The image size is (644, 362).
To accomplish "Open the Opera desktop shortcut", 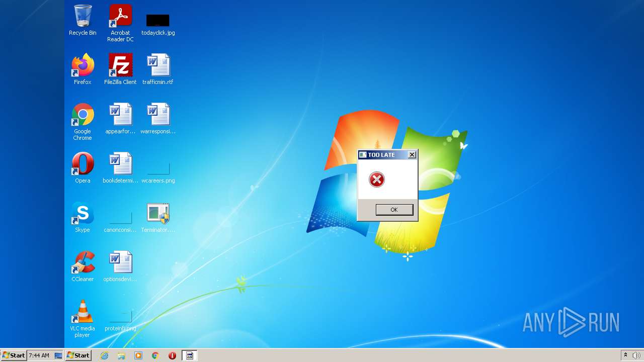I will 83,168.
